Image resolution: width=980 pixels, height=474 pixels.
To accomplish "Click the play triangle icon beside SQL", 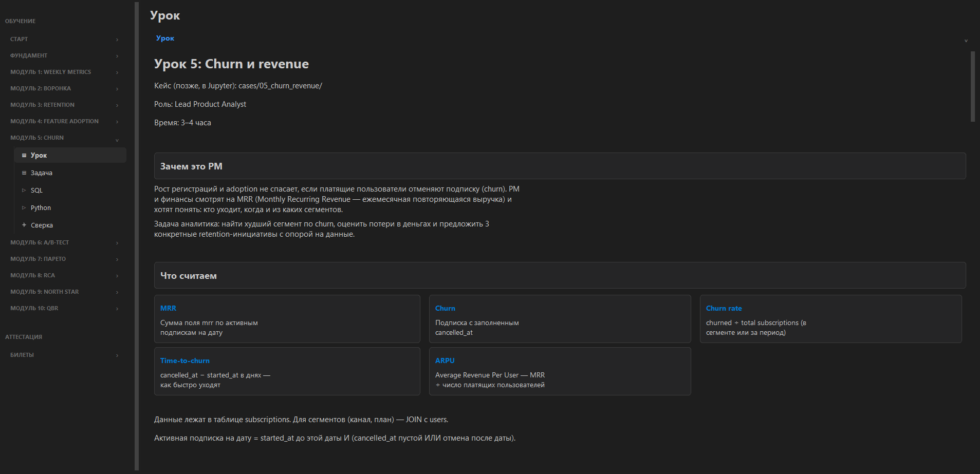I will click(24, 190).
